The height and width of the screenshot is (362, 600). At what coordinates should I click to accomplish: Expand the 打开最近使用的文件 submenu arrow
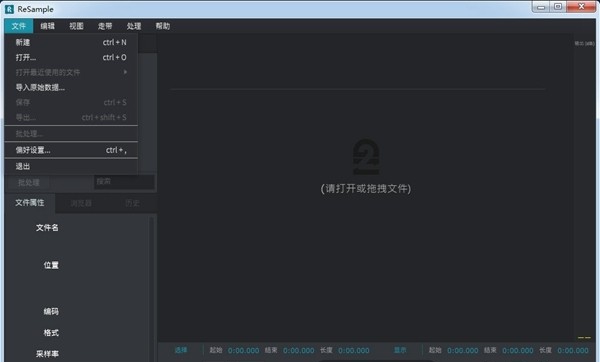pyautogui.click(x=125, y=72)
